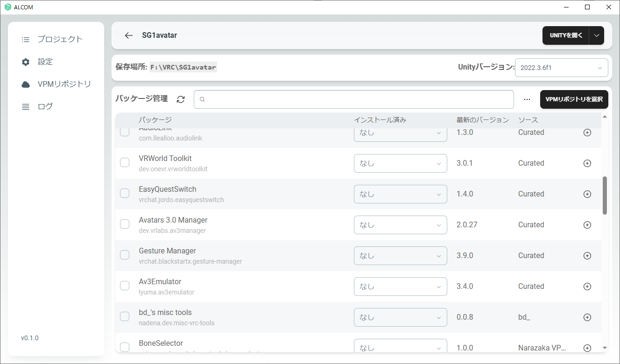This screenshot has height=364, width=620.
Task: Click version 2.0.27 in Avatars 3.0 Manager row
Action: click(x=467, y=225)
